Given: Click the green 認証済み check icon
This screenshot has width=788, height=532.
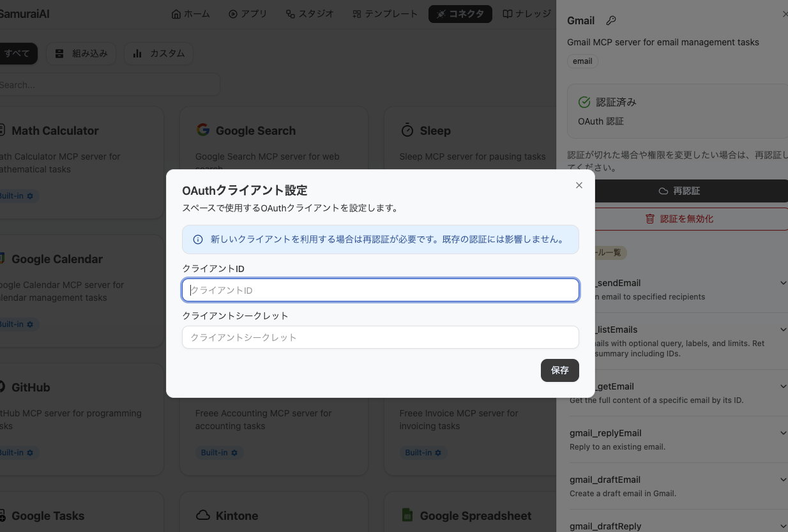Looking at the screenshot, I should (x=584, y=102).
